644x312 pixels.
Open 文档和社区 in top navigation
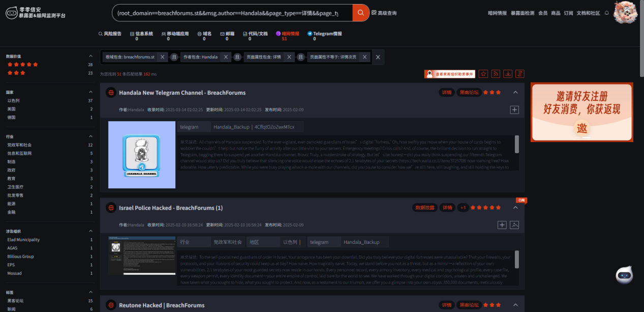point(588,13)
